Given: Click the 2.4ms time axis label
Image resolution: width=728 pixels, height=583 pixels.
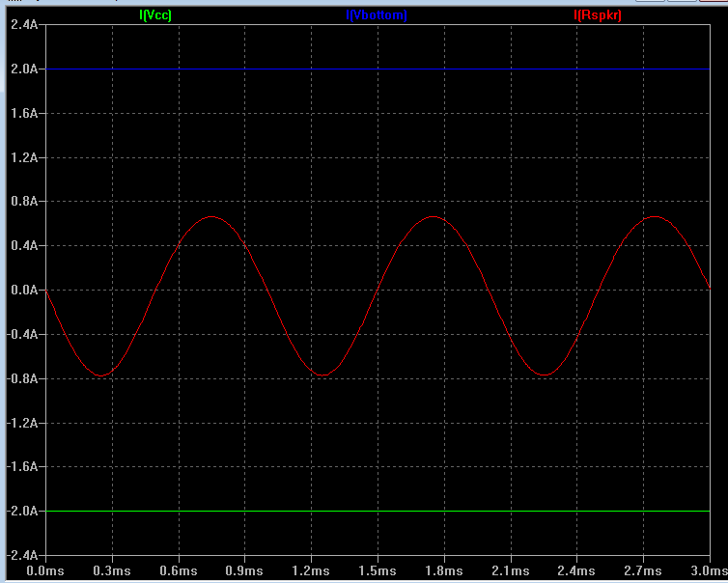Looking at the screenshot, I should tap(576, 570).
